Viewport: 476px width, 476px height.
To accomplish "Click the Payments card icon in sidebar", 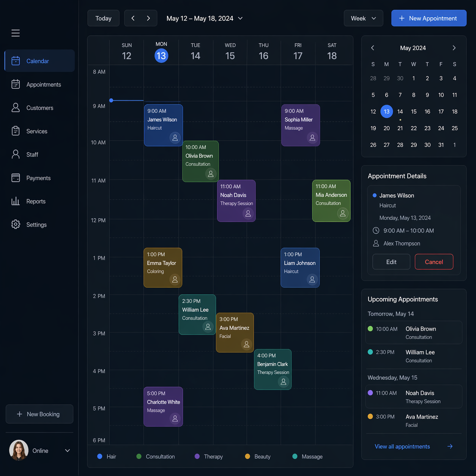I will pyautogui.click(x=16, y=178).
